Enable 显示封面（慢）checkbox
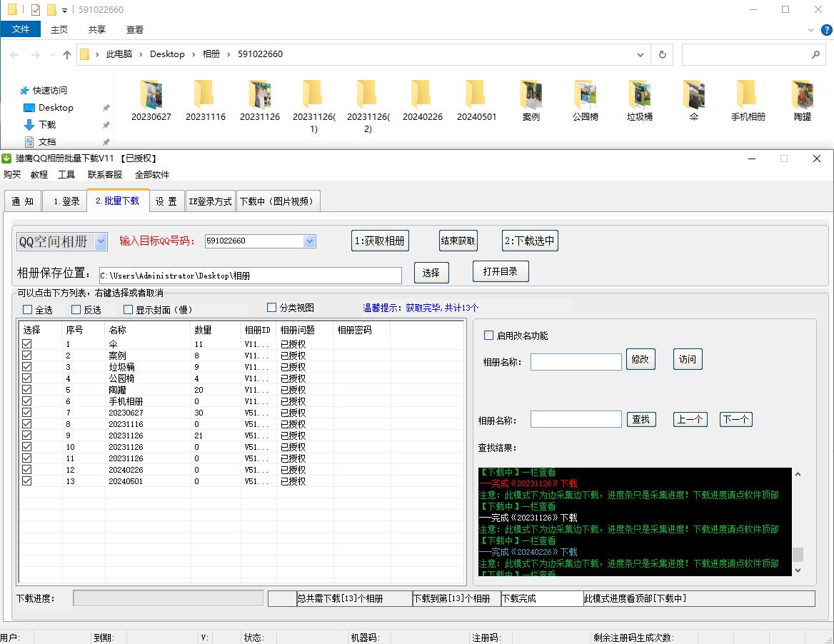 coord(129,309)
